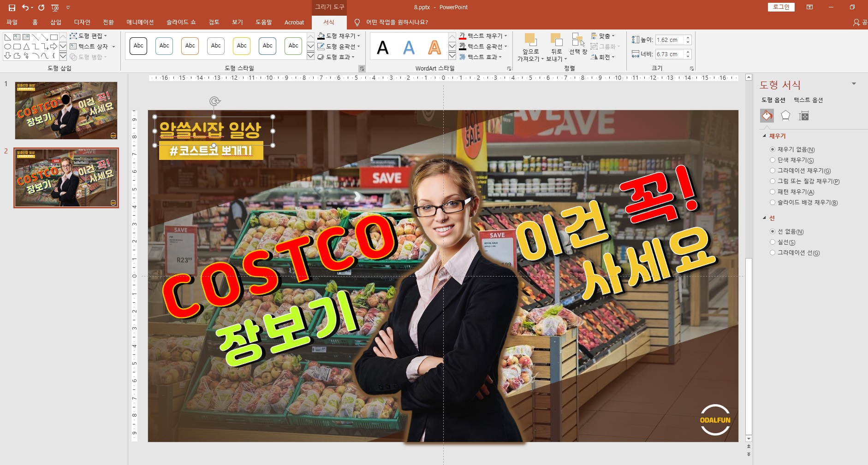Open the Size group dialog launcher
The width and height of the screenshot is (868, 465).
pos(692,69)
